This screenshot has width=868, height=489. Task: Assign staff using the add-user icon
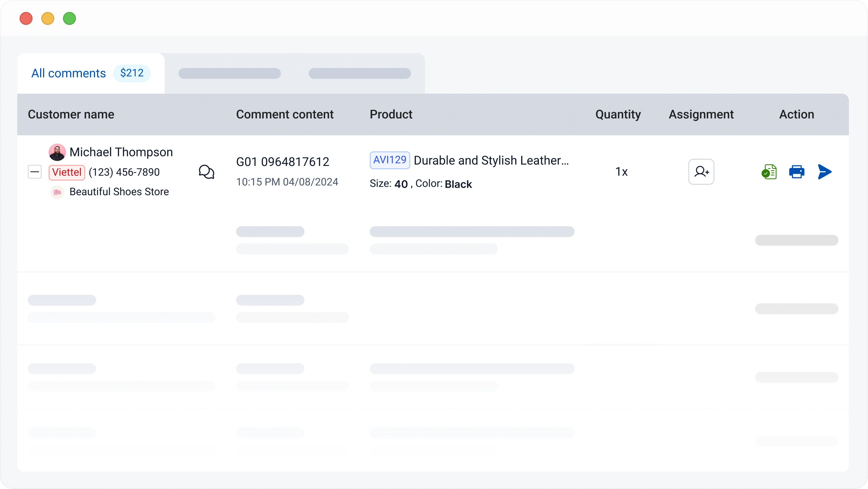pos(701,172)
